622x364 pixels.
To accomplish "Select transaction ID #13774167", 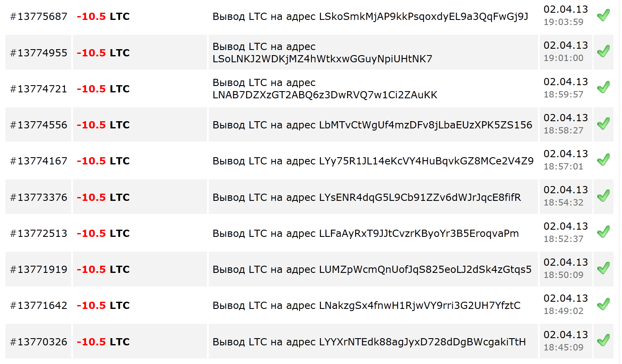I will (39, 161).
